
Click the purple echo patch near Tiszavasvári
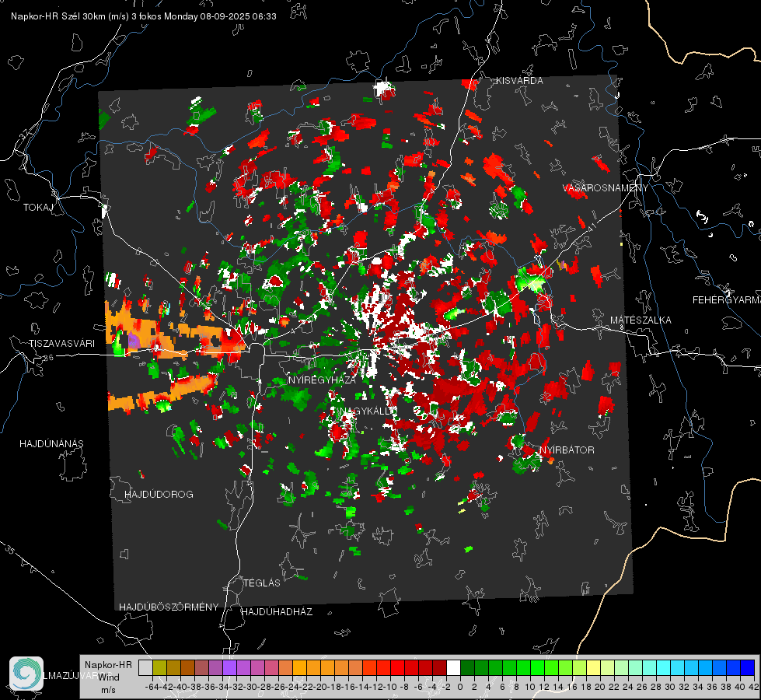(134, 340)
